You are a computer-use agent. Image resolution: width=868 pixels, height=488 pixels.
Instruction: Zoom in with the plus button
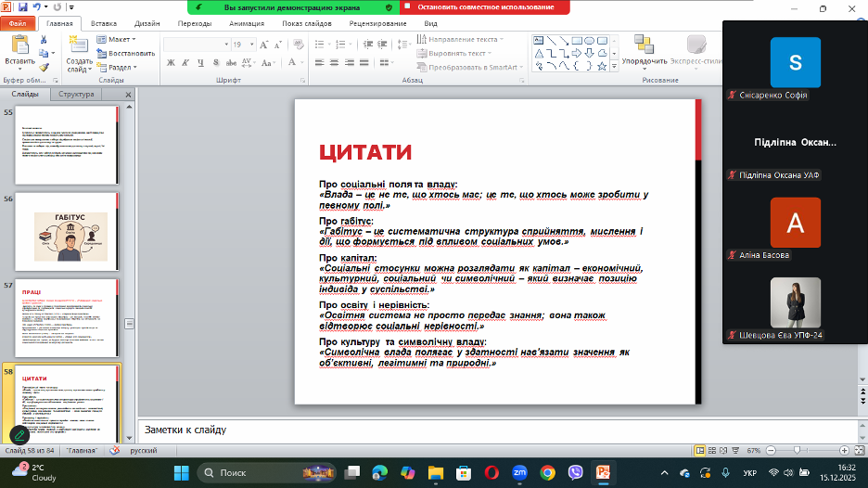point(844,450)
